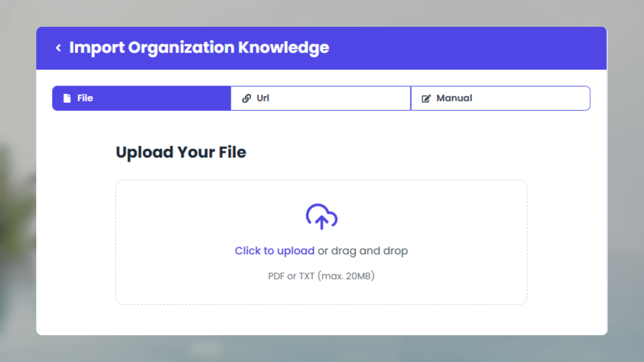Click the document icon in File tab
The image size is (644, 362).
click(67, 98)
